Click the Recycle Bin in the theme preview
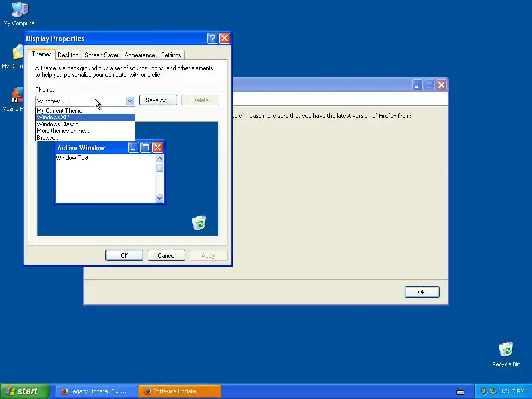Viewport: 532px width, 399px height. pos(199,222)
